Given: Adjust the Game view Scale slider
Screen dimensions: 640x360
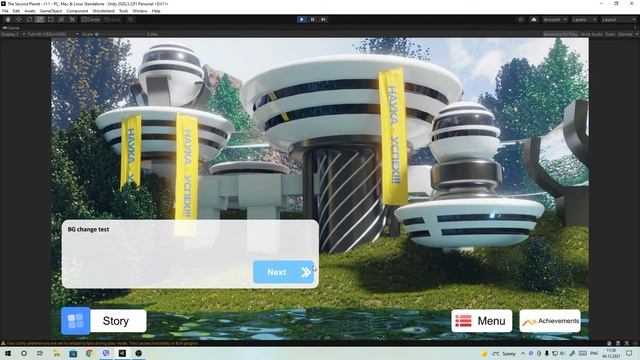Looking at the screenshot, I should 120,34.
